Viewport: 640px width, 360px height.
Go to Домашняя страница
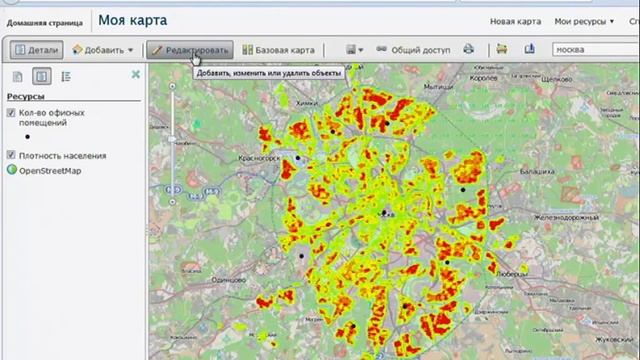44,23
